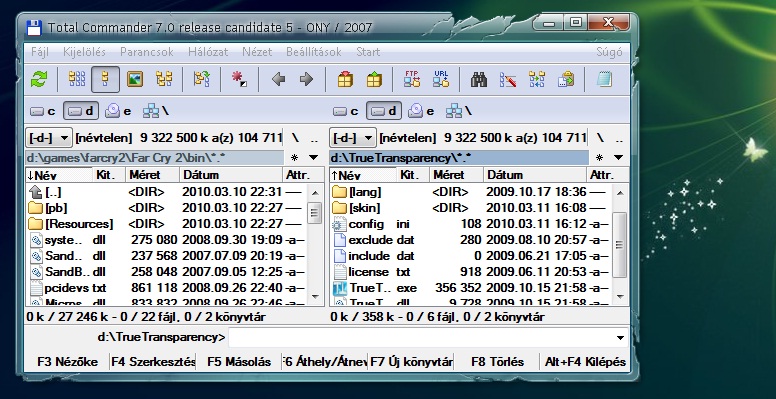Screen dimensions: 776x399
Task: Click left file panel vertical scrollbar thumb
Action: pyautogui.click(x=315, y=212)
